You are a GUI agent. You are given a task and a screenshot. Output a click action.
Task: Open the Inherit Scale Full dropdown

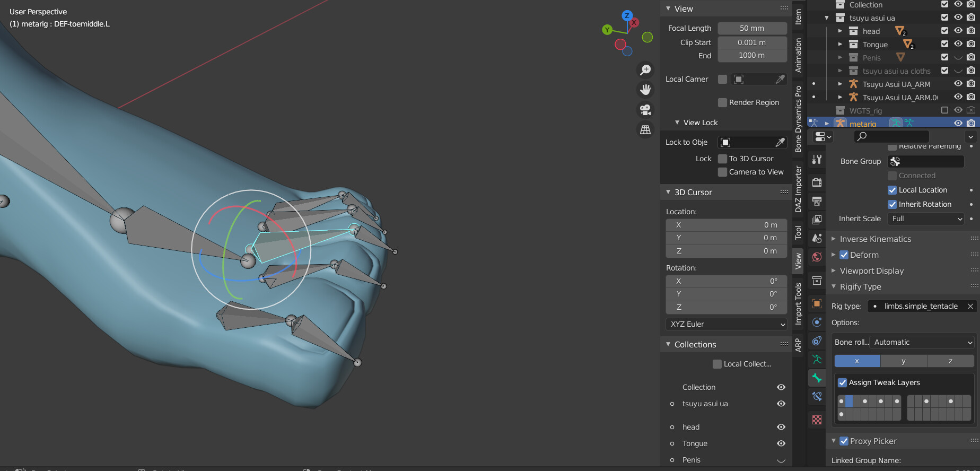pyautogui.click(x=927, y=219)
